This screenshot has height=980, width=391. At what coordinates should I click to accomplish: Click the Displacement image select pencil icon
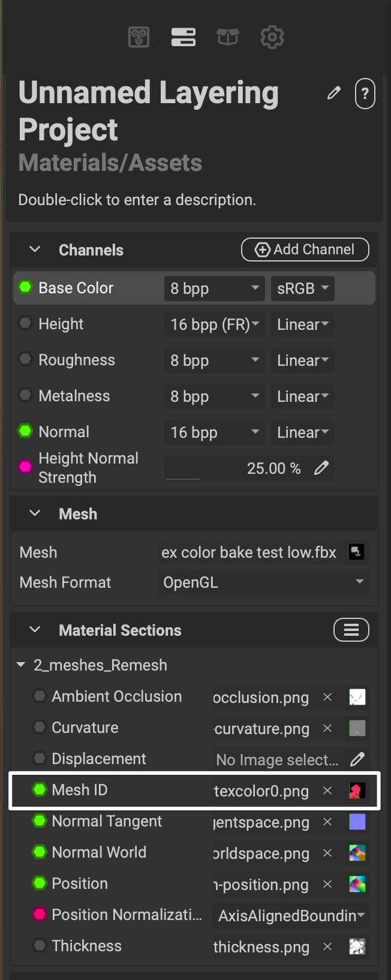pyautogui.click(x=357, y=759)
